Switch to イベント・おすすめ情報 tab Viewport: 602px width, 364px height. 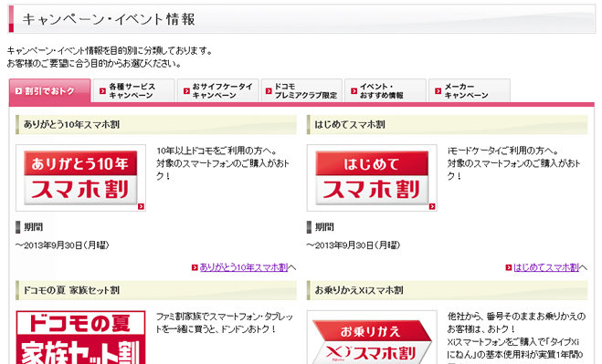coord(385,91)
